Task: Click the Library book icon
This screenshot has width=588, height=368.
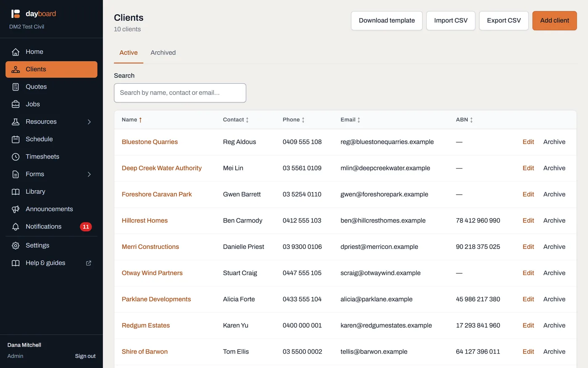Action: point(16,191)
